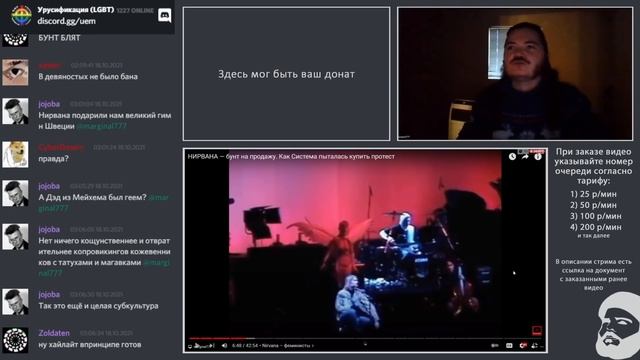Click the message 'БУНТ БЛЯТ'
Viewport: 640px width, 360px height.
(x=59, y=38)
